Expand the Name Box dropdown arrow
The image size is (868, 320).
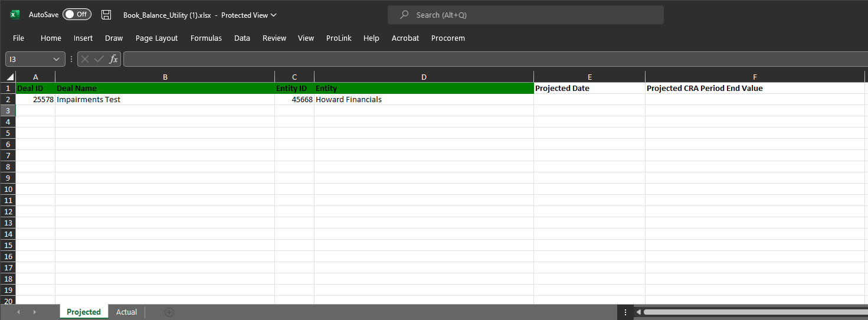pyautogui.click(x=57, y=59)
